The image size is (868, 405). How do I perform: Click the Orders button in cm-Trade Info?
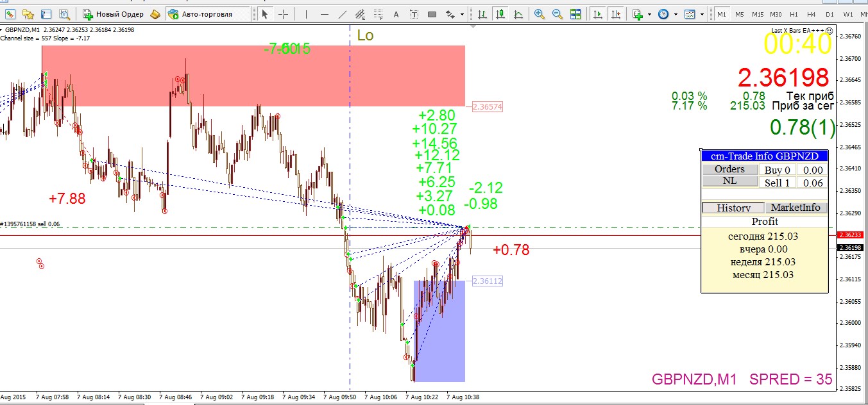click(730, 169)
